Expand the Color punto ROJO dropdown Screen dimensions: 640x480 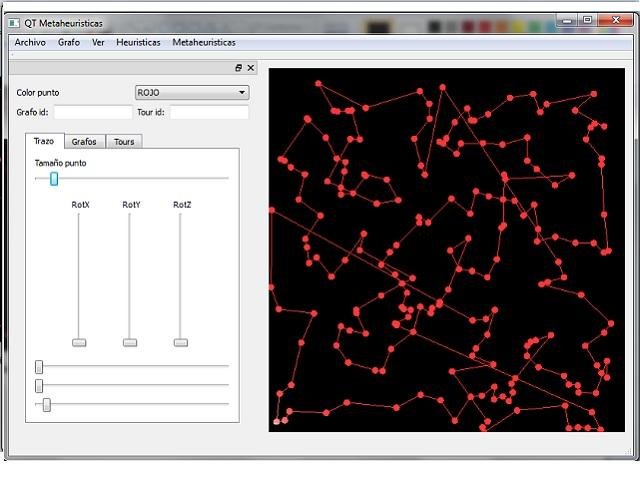[192, 93]
